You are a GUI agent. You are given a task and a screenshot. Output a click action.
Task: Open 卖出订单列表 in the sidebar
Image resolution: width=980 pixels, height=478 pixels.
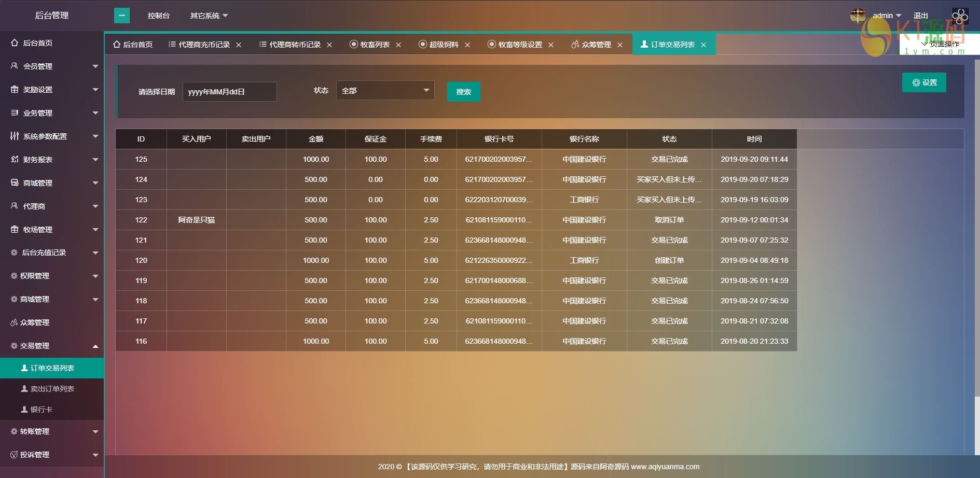[x=52, y=389]
